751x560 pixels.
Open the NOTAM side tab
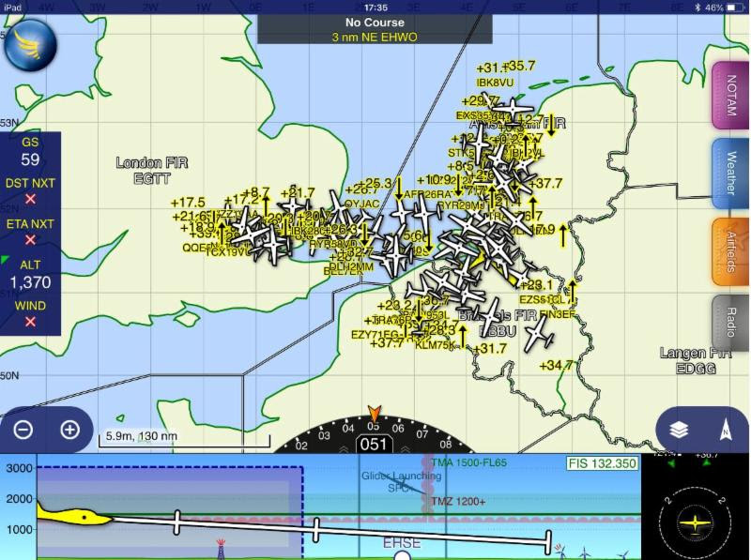tap(730, 96)
